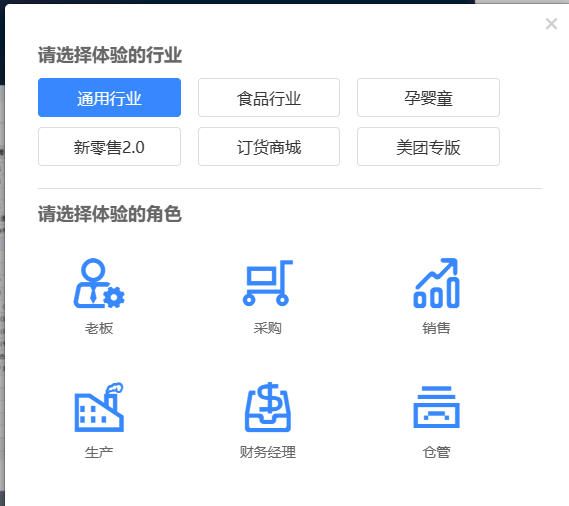Select the 生产 factory icon

[x=99, y=407]
